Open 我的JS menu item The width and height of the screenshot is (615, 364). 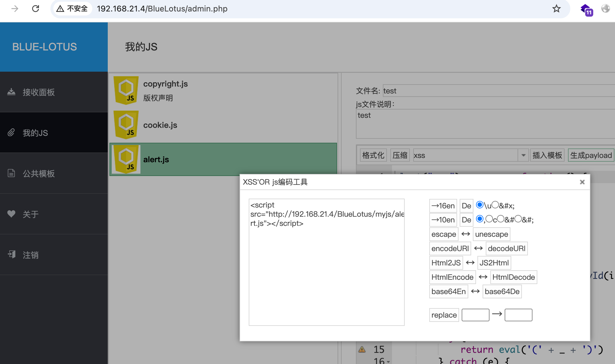tap(54, 133)
